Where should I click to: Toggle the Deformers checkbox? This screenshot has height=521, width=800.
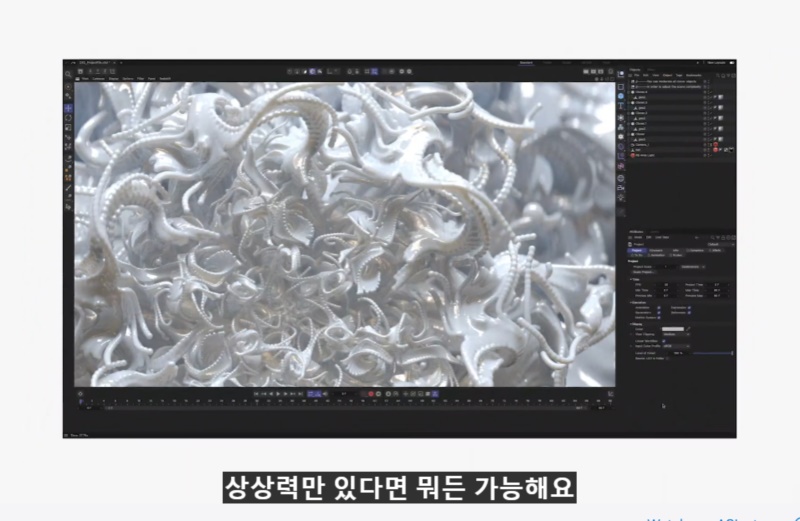(x=689, y=313)
